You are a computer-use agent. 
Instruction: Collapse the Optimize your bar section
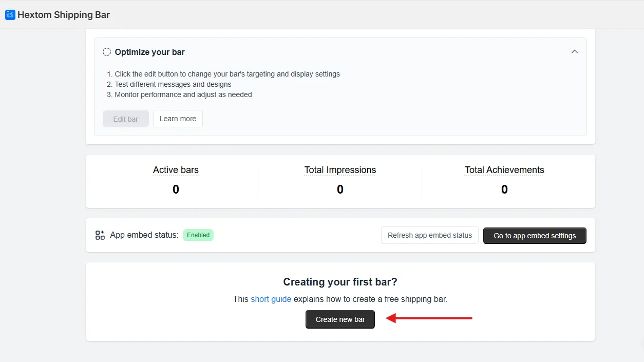[575, 52]
